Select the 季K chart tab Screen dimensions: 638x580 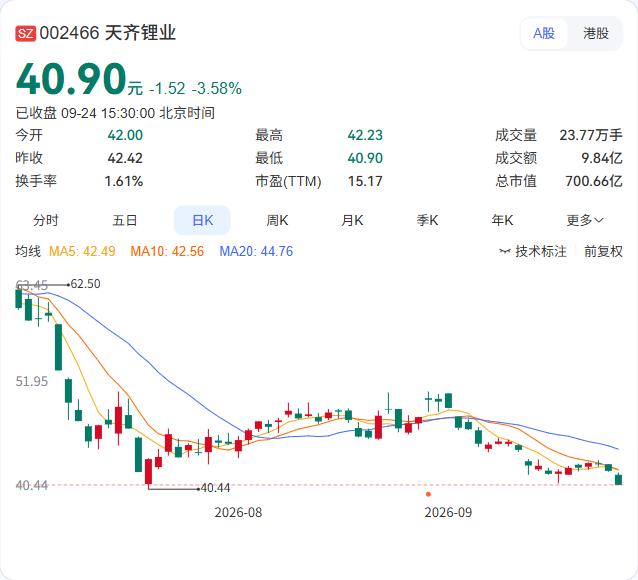427,221
